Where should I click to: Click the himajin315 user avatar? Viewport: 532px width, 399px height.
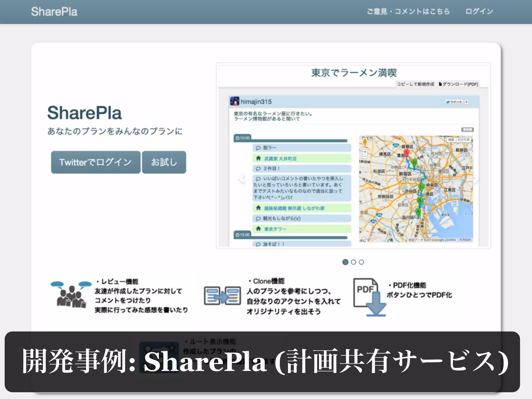click(235, 101)
